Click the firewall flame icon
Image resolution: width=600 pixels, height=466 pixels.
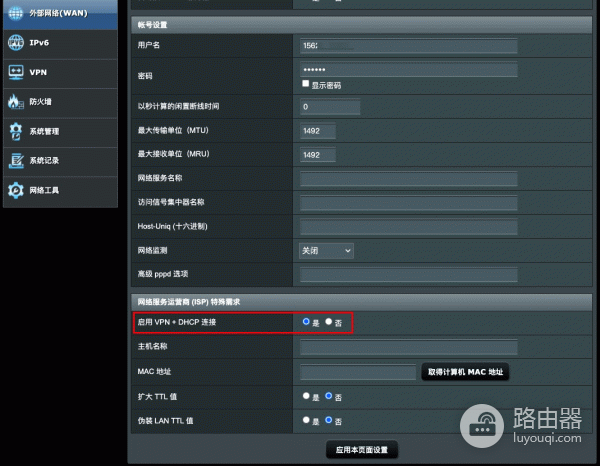pos(16,102)
